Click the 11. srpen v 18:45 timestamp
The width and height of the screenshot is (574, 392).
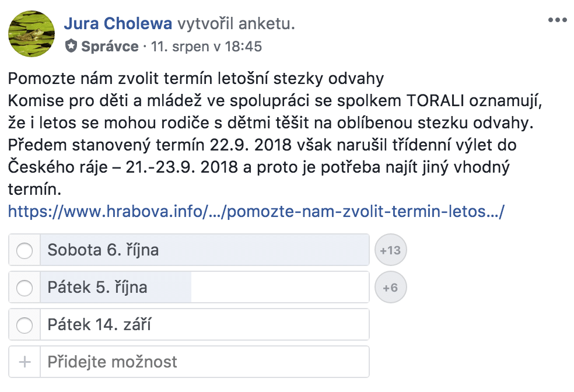(x=206, y=47)
